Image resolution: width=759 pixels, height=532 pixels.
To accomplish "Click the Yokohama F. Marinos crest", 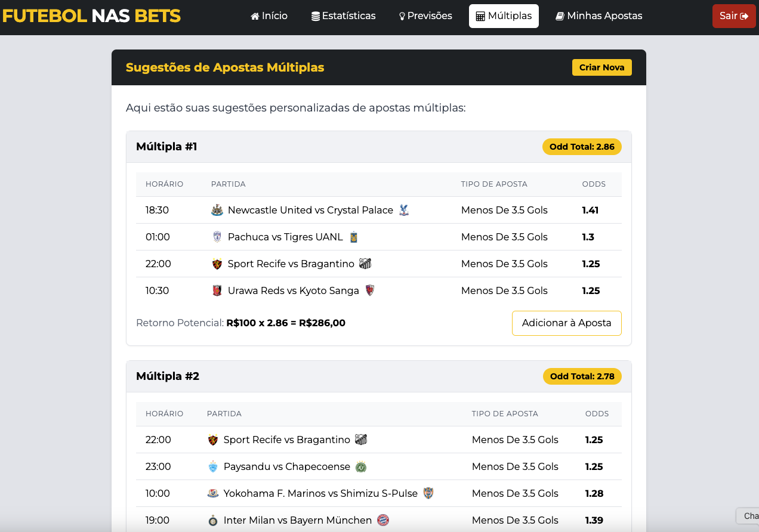I will 213,493.
